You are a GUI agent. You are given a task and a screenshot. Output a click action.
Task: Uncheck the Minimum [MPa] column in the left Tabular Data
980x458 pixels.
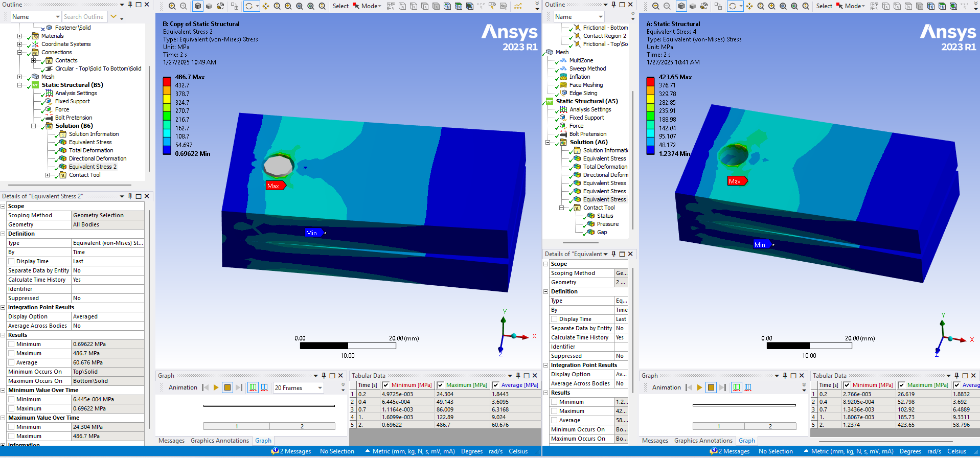(x=386, y=385)
